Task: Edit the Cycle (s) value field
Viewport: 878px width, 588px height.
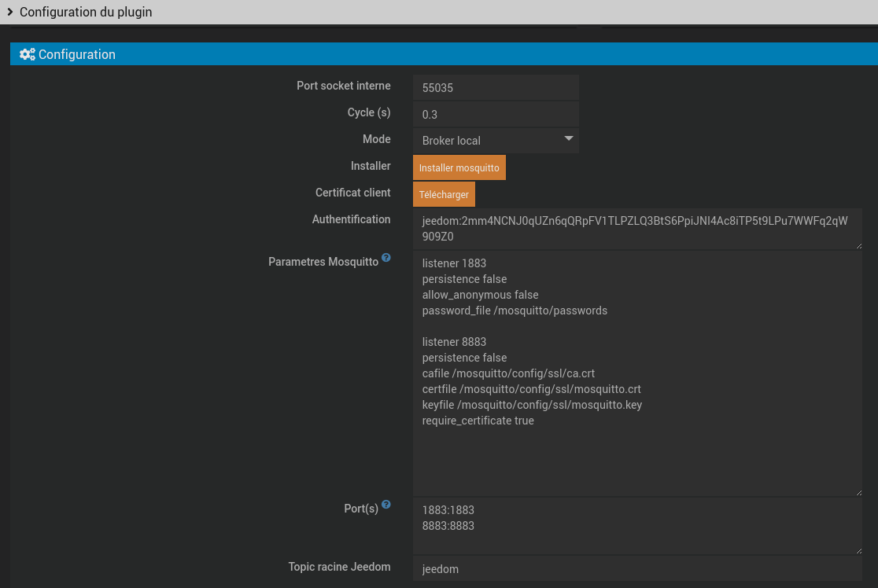Action: tap(496, 114)
